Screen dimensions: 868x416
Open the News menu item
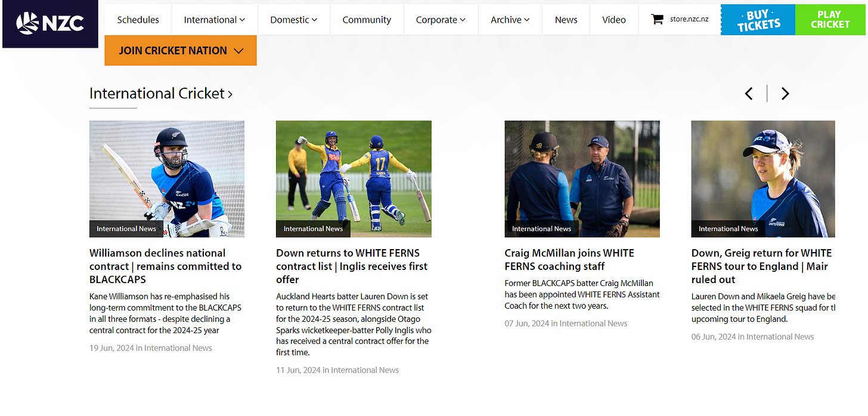pos(566,20)
